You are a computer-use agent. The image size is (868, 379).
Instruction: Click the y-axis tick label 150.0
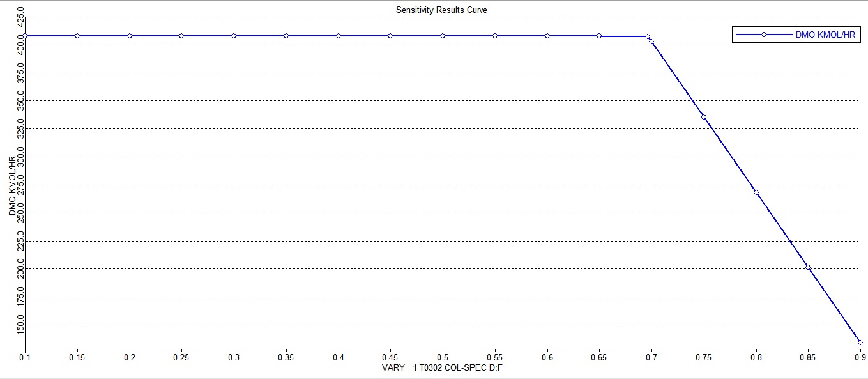pyautogui.click(x=21, y=325)
